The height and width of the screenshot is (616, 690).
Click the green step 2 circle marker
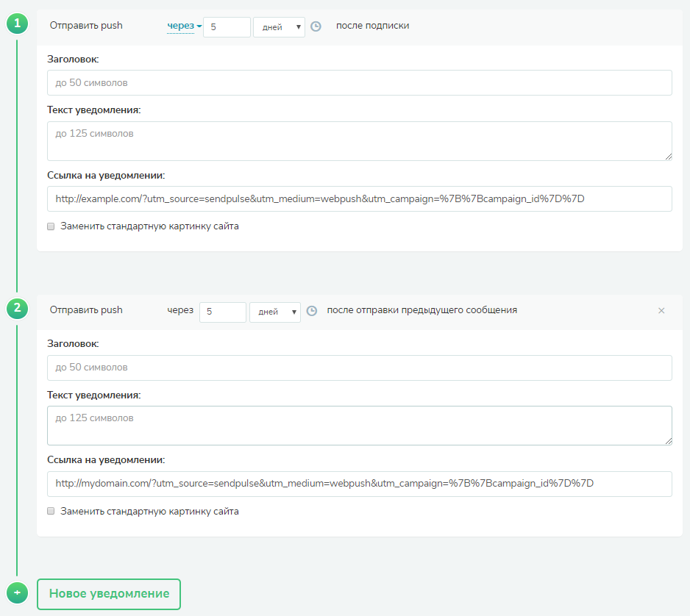pyautogui.click(x=17, y=308)
